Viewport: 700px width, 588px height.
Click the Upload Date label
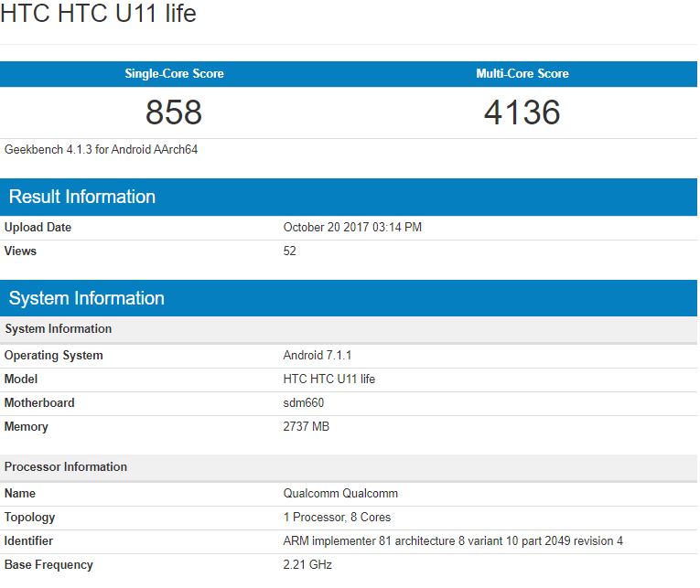[38, 228]
